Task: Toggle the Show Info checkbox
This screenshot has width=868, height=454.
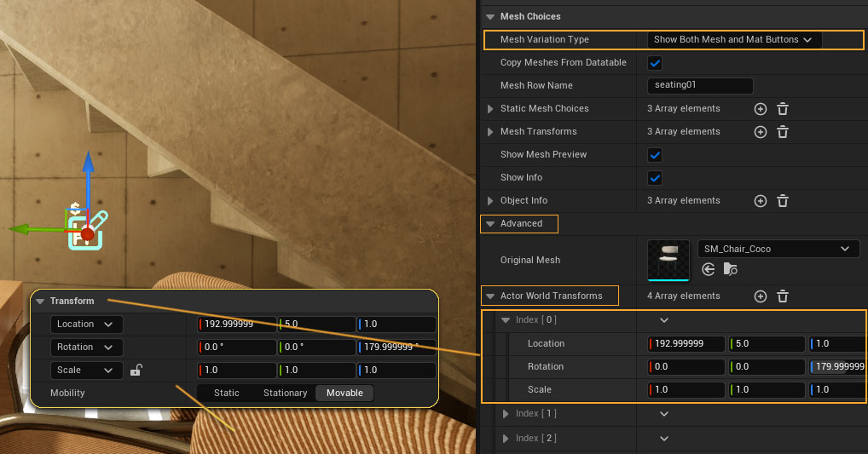Action: click(655, 178)
